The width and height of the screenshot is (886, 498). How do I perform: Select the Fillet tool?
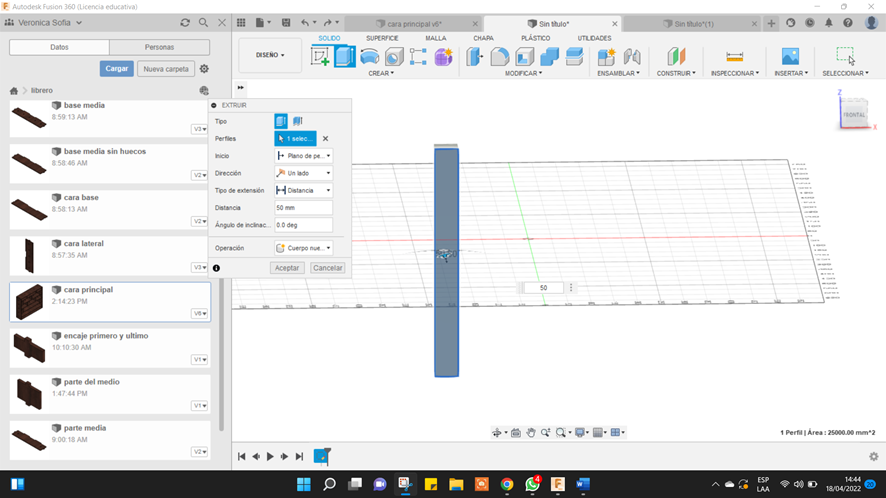click(500, 57)
